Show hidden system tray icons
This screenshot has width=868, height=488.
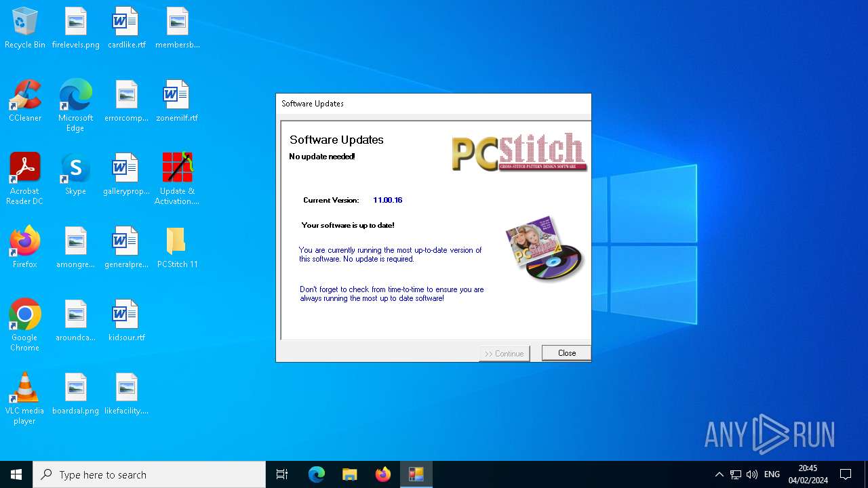coord(719,474)
